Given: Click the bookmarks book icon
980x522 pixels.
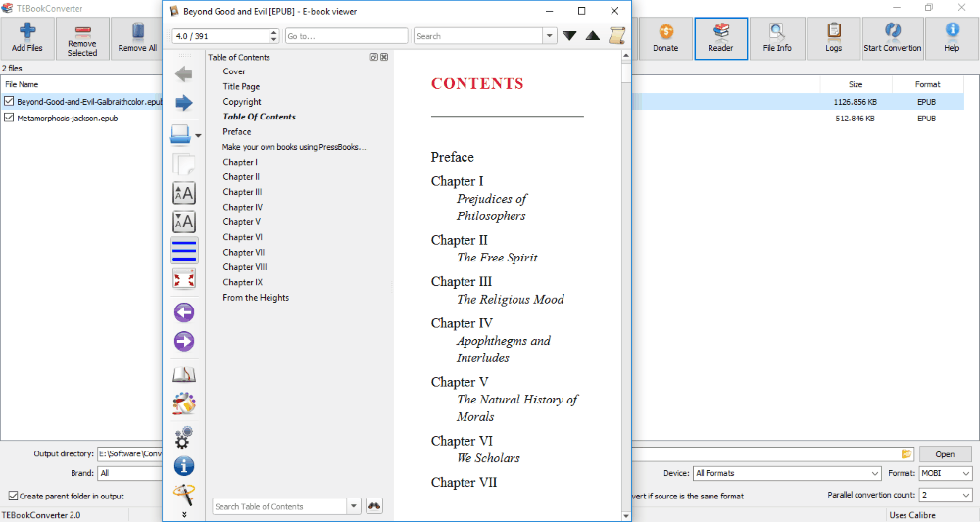Looking at the screenshot, I should pos(184,373).
